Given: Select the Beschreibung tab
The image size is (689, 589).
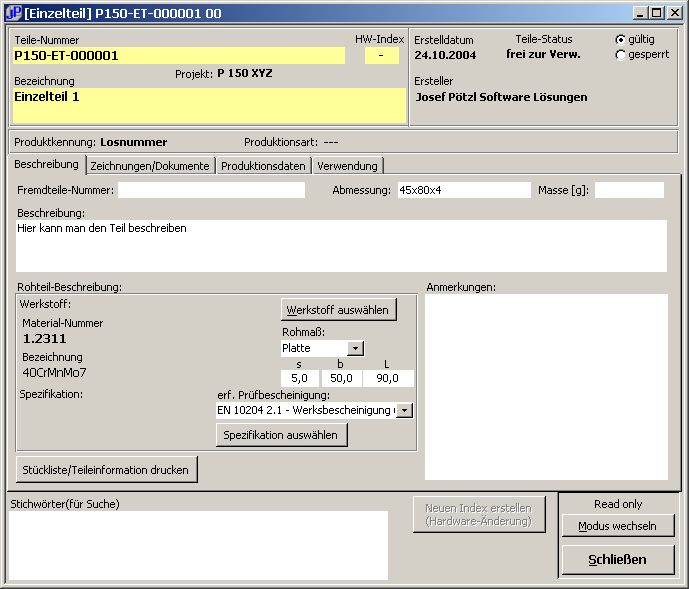Looking at the screenshot, I should (47, 164).
